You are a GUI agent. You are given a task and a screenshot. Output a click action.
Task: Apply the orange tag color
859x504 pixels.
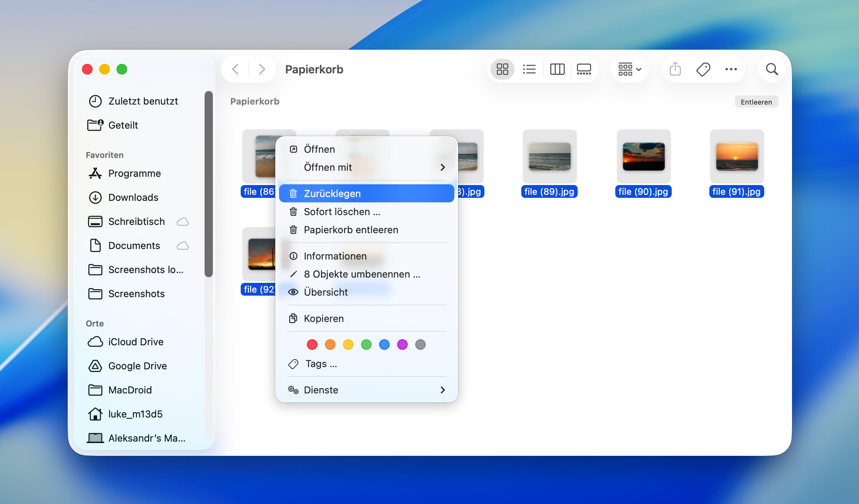330,345
